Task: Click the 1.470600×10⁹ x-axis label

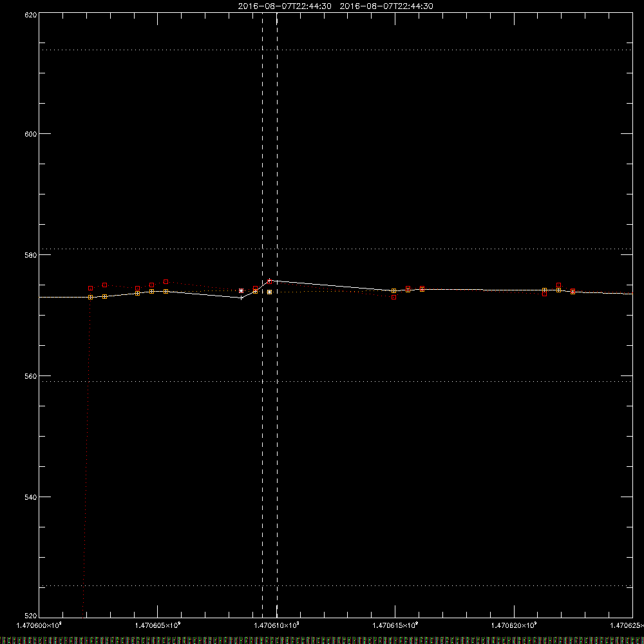Action: 39,625
